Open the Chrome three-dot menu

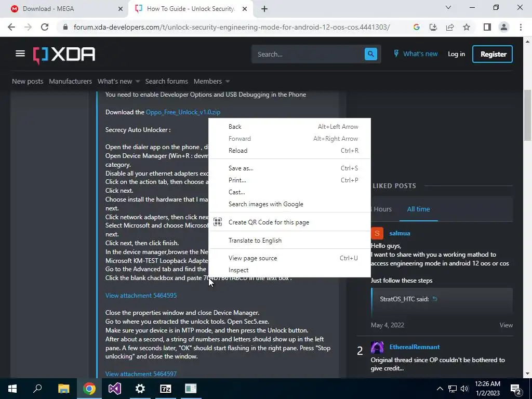pyautogui.click(x=521, y=27)
